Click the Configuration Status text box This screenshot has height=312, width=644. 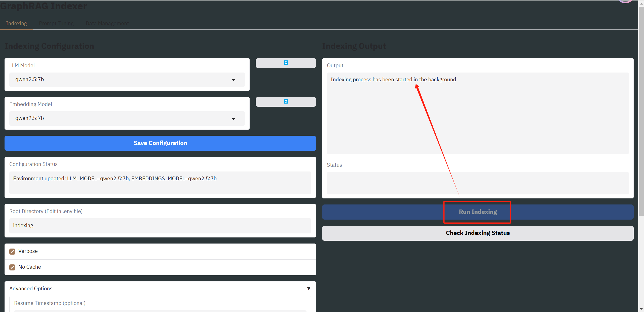coord(160,182)
